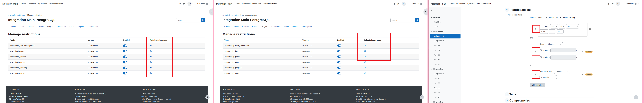Open the Appearance tab in left screenshot
This screenshot has height=103, width=644.
click(61, 27)
